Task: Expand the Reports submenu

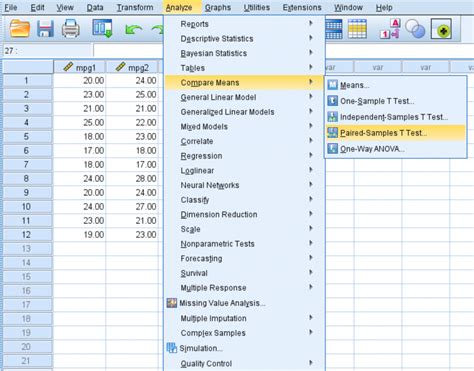Action: click(x=244, y=24)
